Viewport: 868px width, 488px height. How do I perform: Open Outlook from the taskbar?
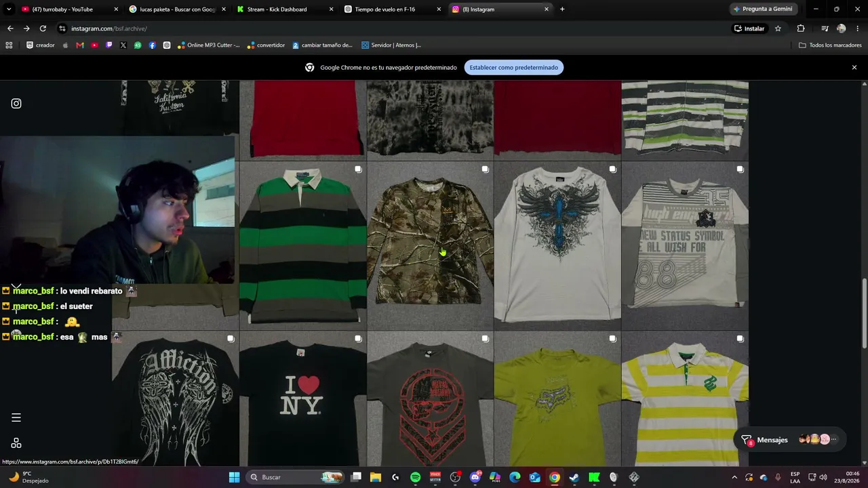tap(534, 477)
